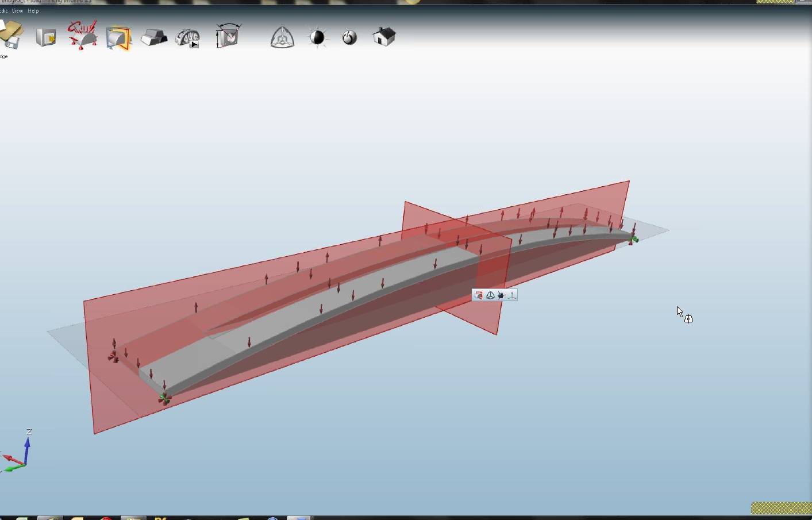Click the red axis arrow of the orientation triad

tap(13, 459)
